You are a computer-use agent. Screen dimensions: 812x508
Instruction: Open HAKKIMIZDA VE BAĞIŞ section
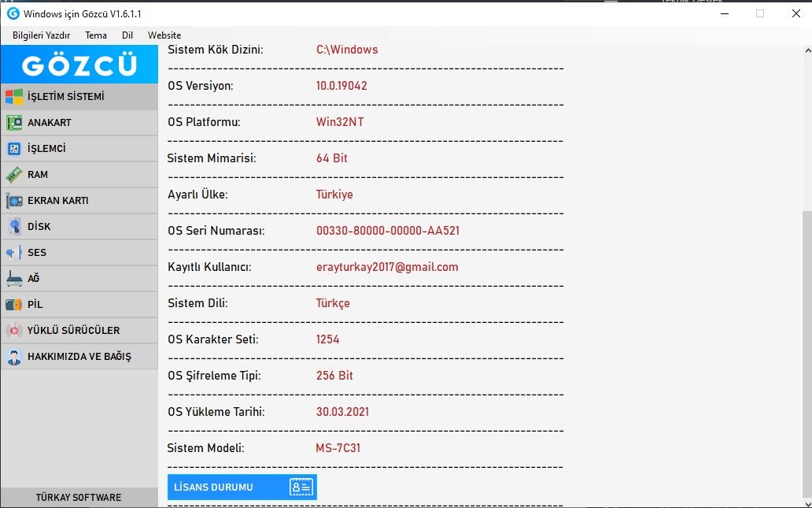(79, 357)
